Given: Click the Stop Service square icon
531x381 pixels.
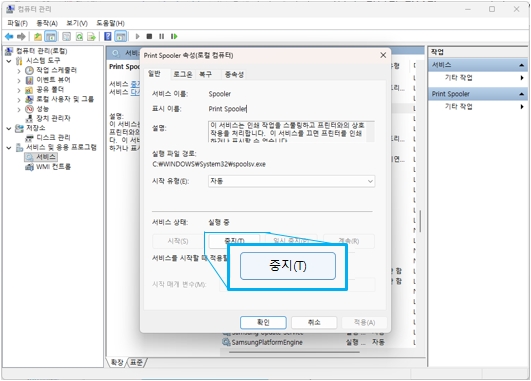Looking at the screenshot, I should (149, 36).
